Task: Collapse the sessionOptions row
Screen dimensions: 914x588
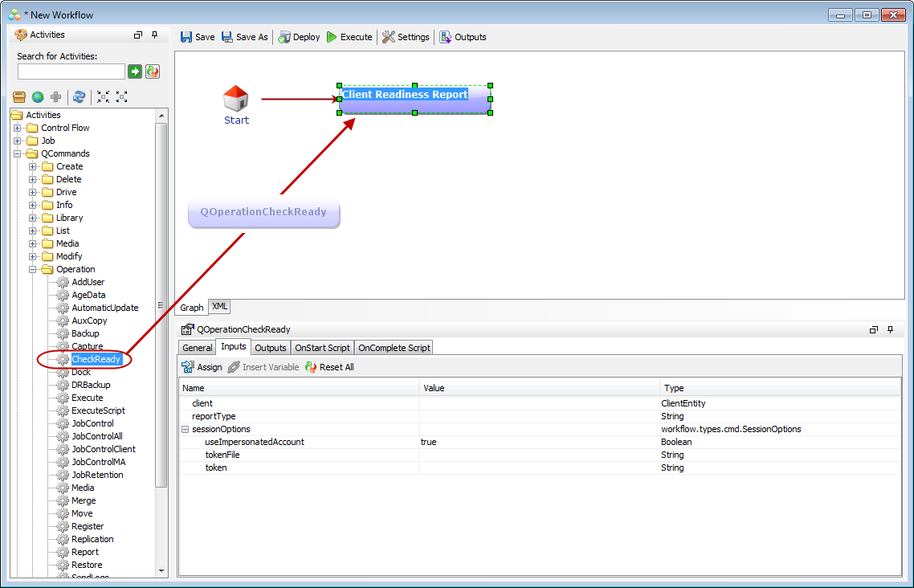Action: pos(185,429)
